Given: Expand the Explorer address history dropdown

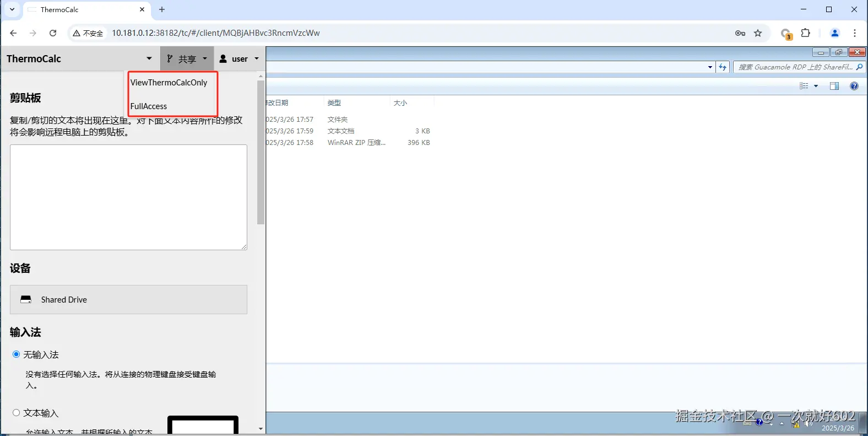Looking at the screenshot, I should [710, 67].
